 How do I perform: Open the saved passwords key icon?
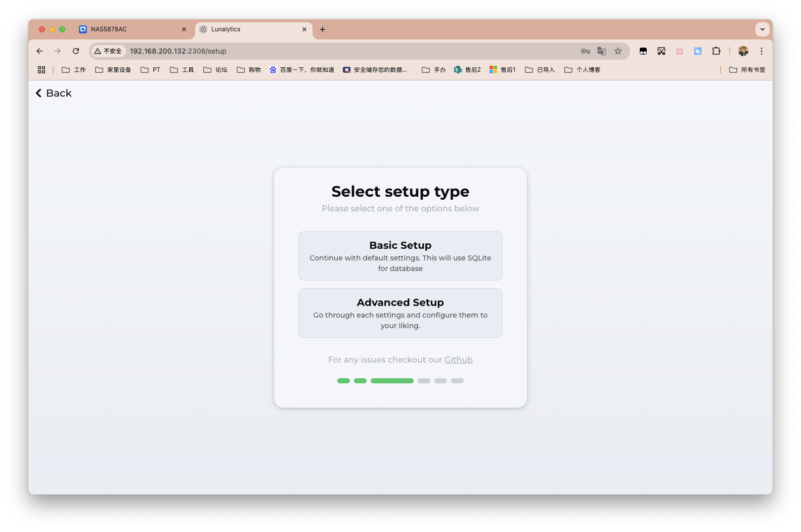coord(585,51)
